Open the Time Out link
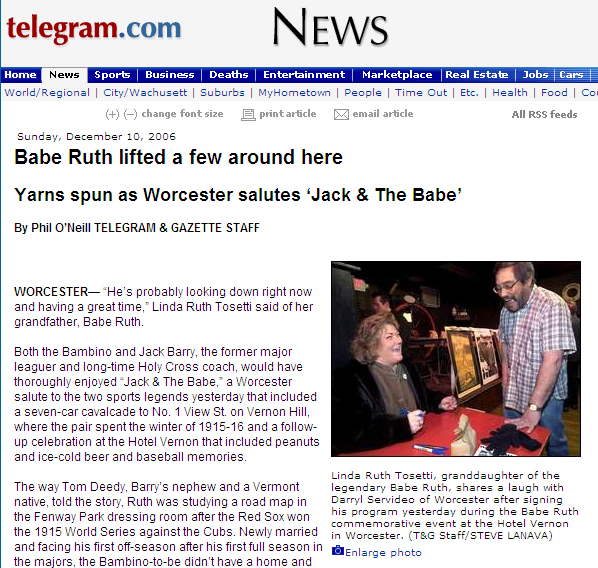The image size is (598, 568). point(421,93)
